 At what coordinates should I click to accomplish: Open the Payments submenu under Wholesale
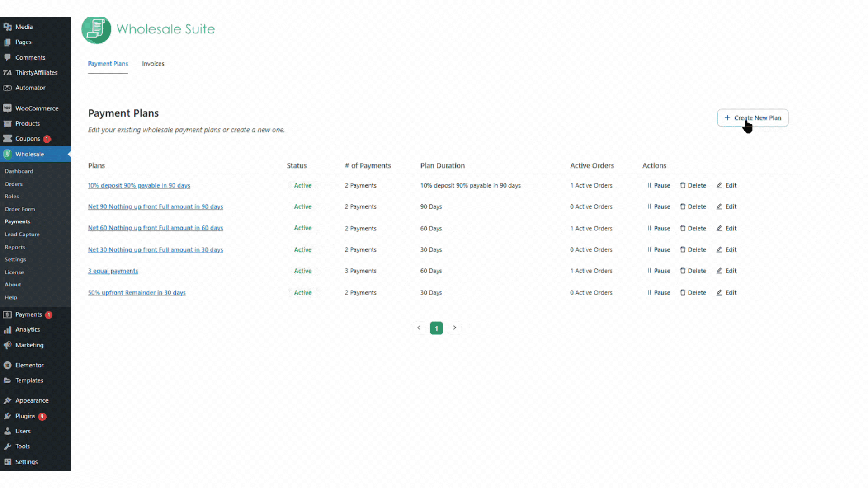coord(18,221)
